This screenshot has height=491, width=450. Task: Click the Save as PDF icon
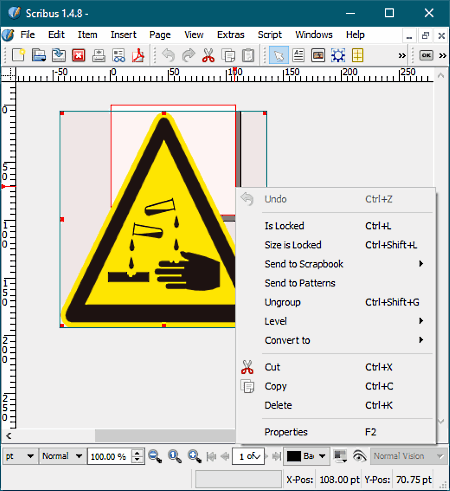click(x=138, y=55)
